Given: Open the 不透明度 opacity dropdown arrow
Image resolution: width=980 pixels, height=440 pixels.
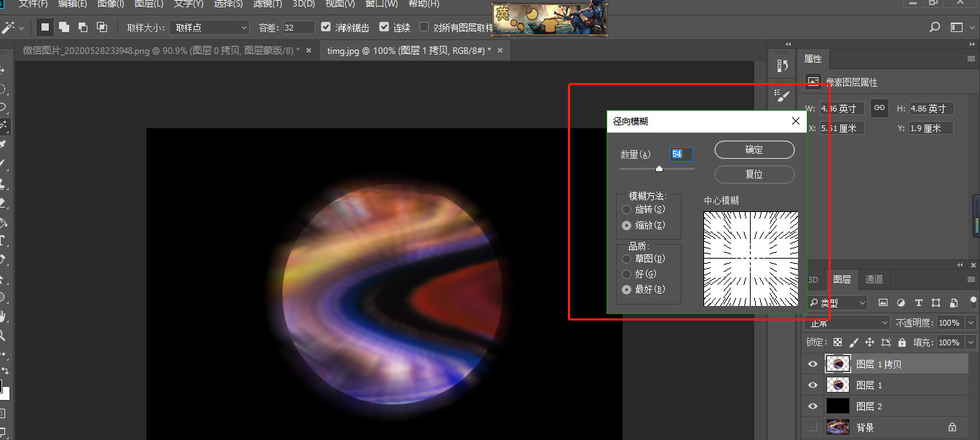Looking at the screenshot, I should (971, 323).
